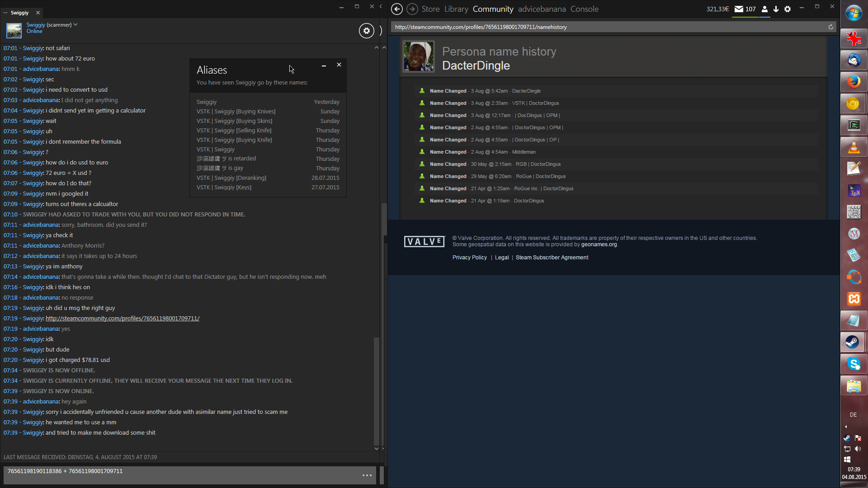Click the browser forward arrow
The height and width of the screenshot is (488, 868).
pyautogui.click(x=412, y=9)
